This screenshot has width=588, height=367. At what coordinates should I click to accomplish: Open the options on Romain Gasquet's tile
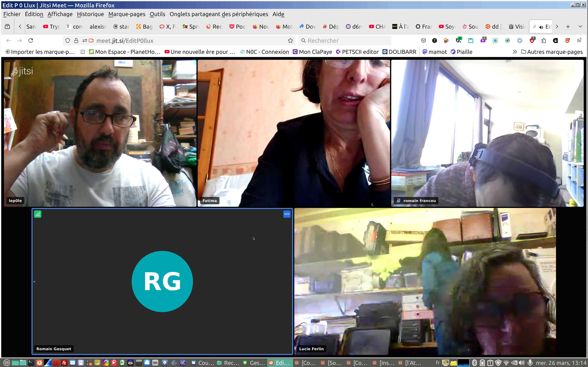pyautogui.click(x=287, y=214)
